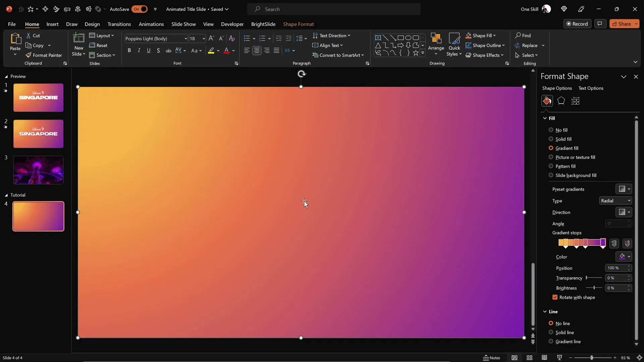The width and height of the screenshot is (644, 362).
Task: Toggle the AutoSave switch
Action: pyautogui.click(x=140, y=9)
